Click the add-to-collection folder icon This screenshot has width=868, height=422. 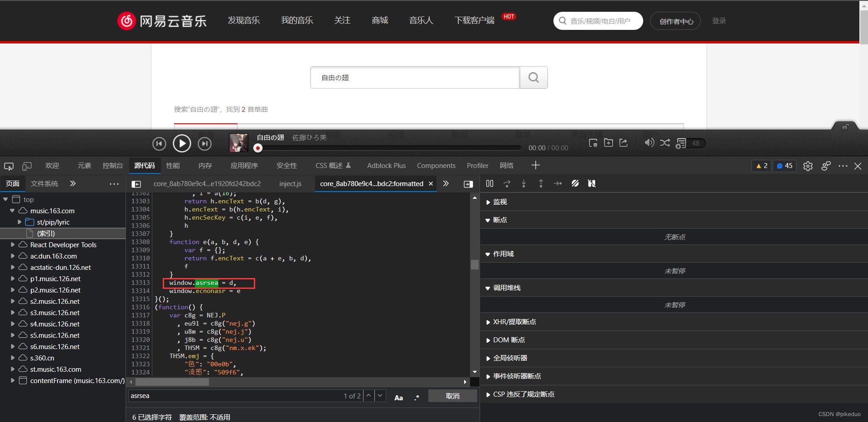click(608, 143)
